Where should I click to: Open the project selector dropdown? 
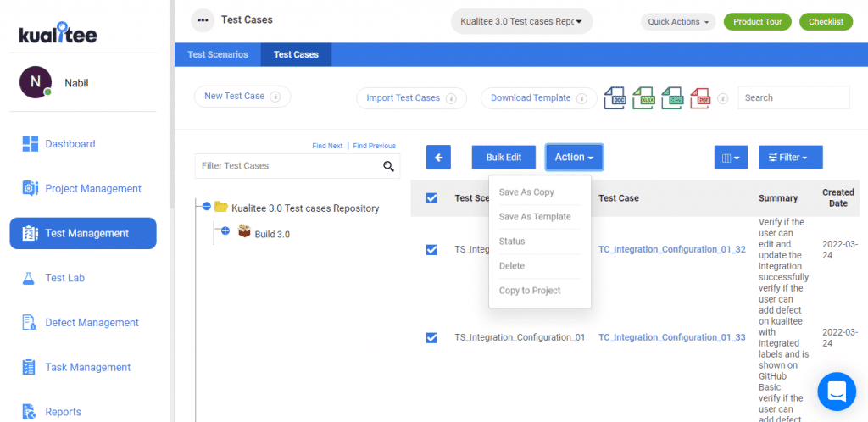(522, 21)
